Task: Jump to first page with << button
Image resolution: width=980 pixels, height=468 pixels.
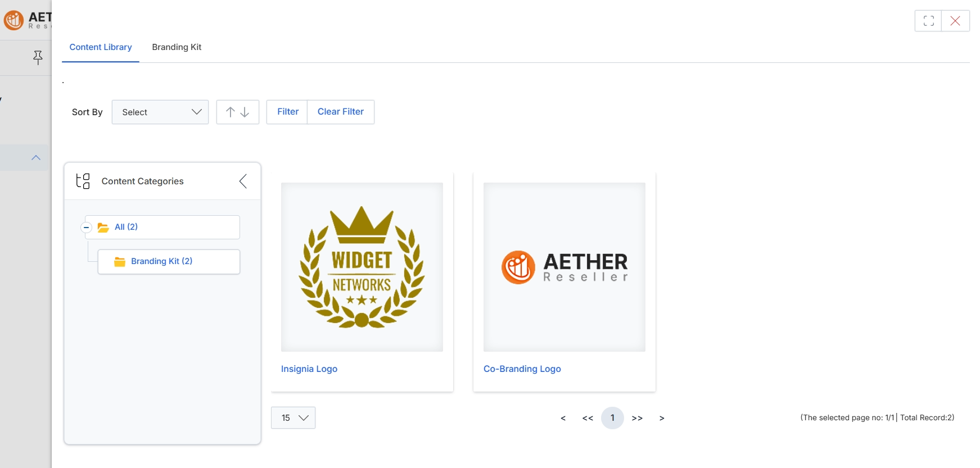Action: 588,418
